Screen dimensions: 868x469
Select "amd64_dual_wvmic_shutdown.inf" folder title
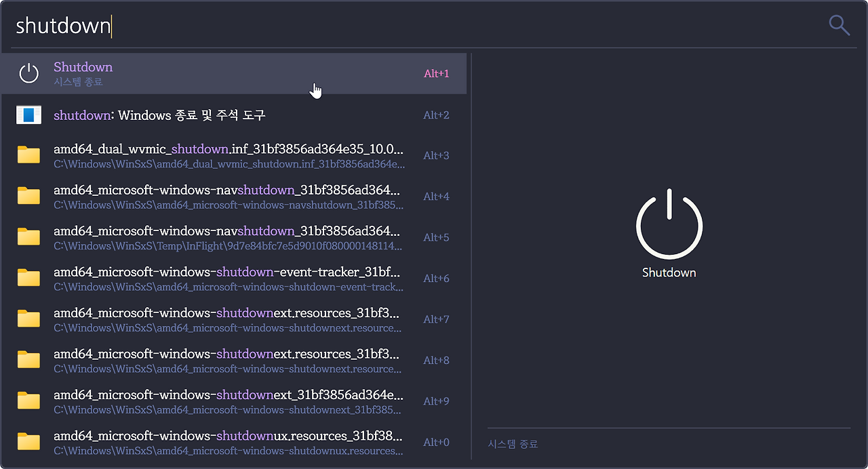pyautogui.click(x=229, y=149)
